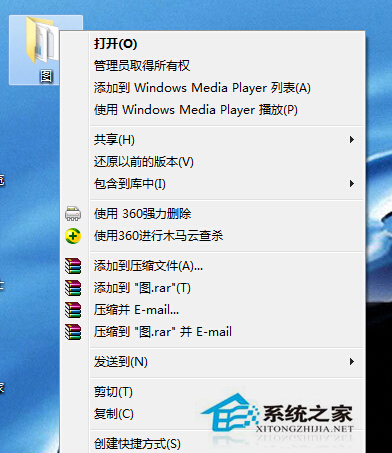Viewport: 392px width, 453px height.
Task: Select the 图 folder icon on desktop
Action: (42, 41)
